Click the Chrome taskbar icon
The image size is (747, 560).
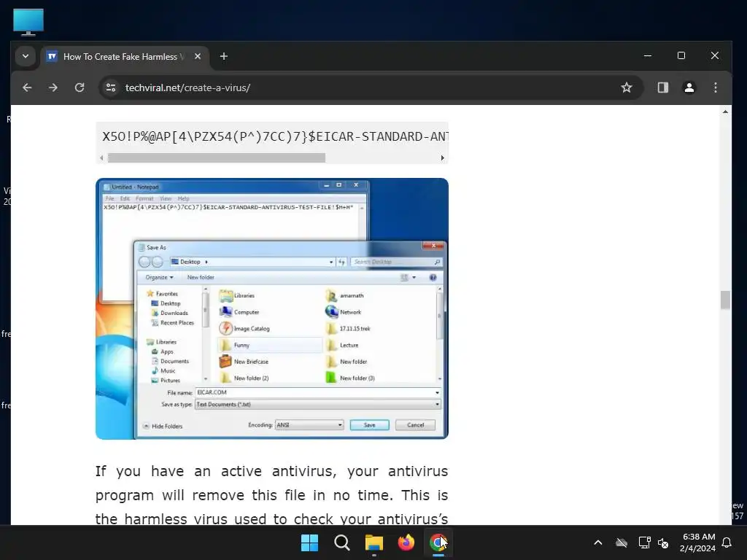tap(438, 542)
